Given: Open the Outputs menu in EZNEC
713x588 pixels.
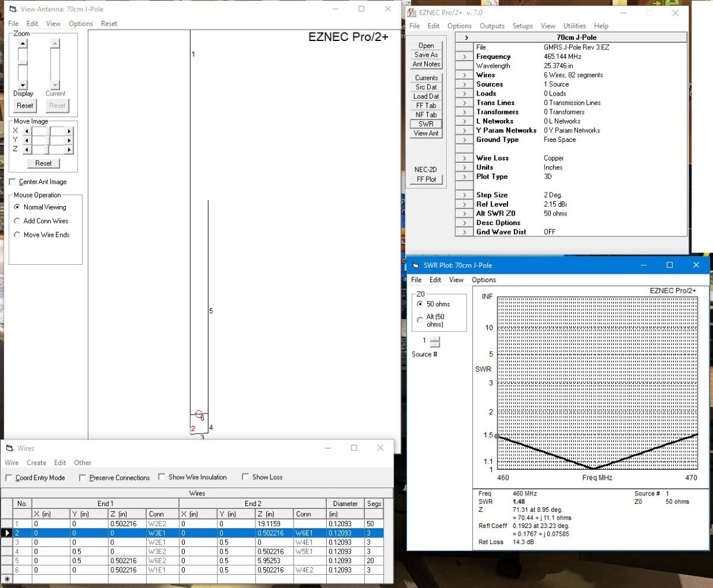Looking at the screenshot, I should (491, 26).
